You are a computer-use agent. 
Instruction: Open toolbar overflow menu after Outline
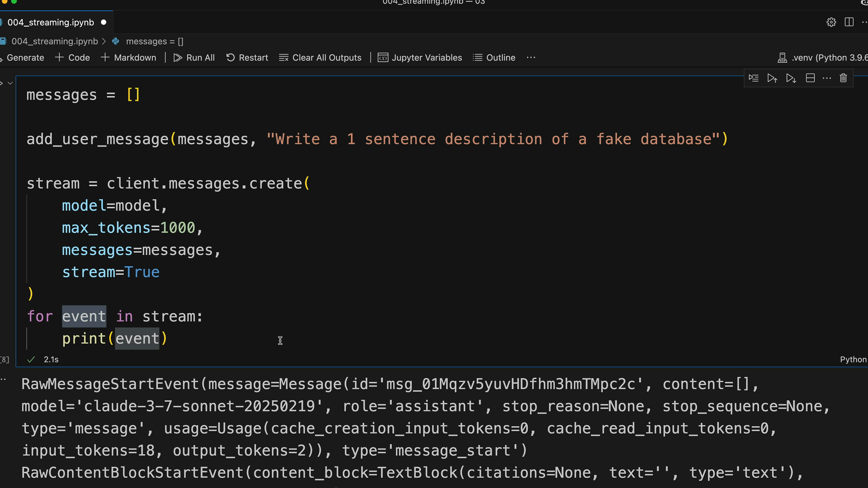pos(531,57)
